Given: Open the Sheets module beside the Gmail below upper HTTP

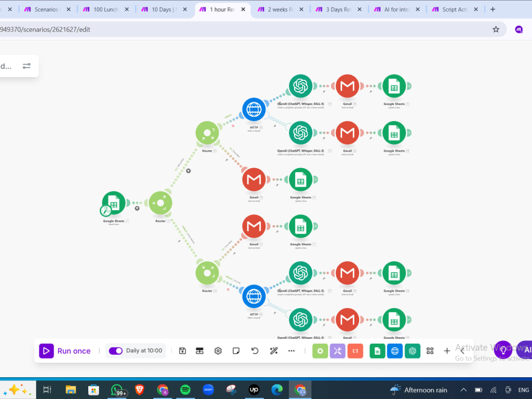Looking at the screenshot, I should (301, 179).
